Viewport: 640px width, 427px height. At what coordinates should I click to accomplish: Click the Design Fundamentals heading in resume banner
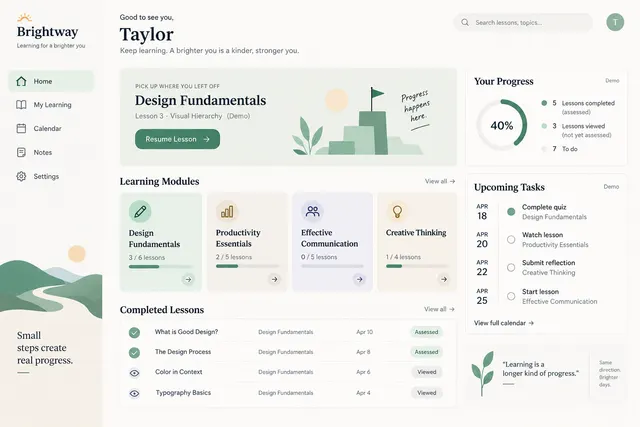click(x=200, y=100)
